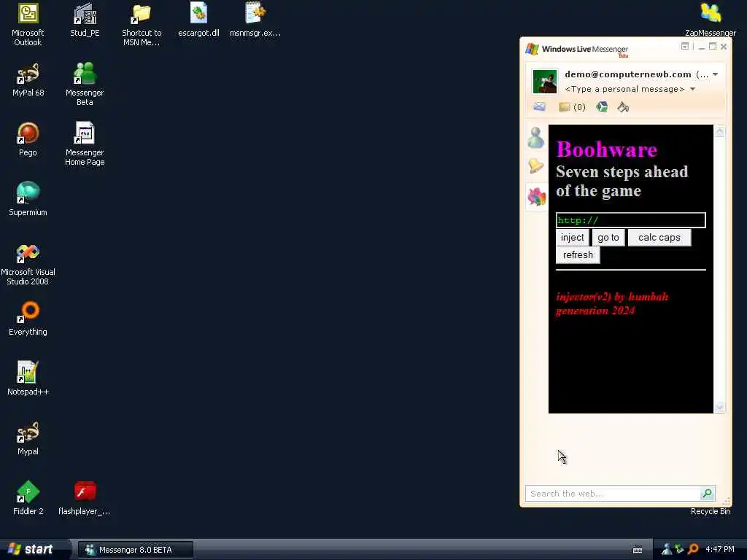
Task: Click the paint bucket color scheme icon
Action: [x=623, y=107]
